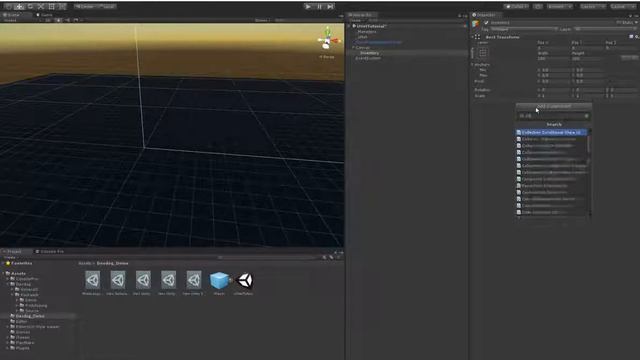640x360 pixels.
Task: Open the Create menu in the Project panel
Action: 10,258
